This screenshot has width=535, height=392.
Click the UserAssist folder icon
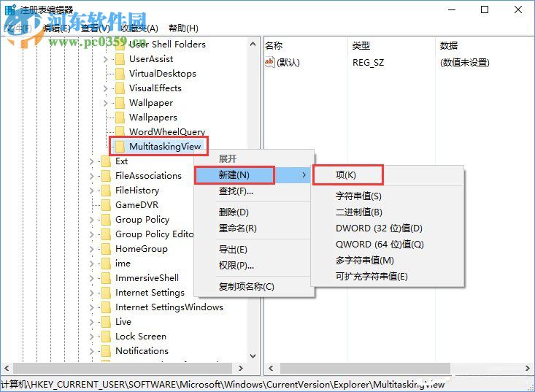[120, 59]
